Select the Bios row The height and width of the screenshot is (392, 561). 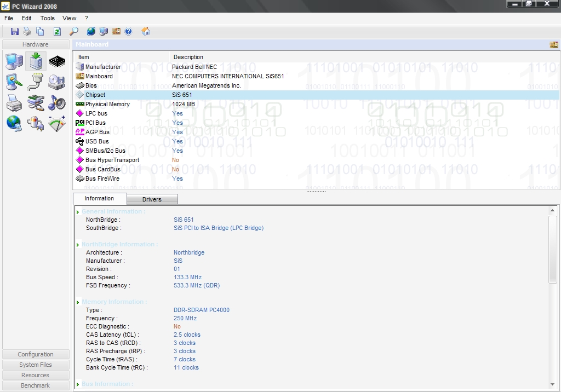316,85
